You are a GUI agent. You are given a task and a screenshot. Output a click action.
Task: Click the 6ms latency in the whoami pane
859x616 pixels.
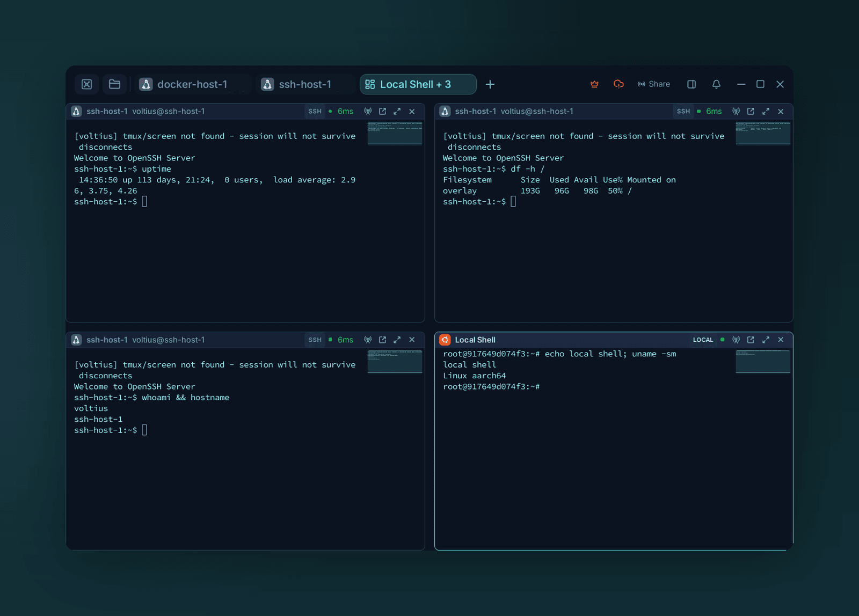click(x=345, y=340)
